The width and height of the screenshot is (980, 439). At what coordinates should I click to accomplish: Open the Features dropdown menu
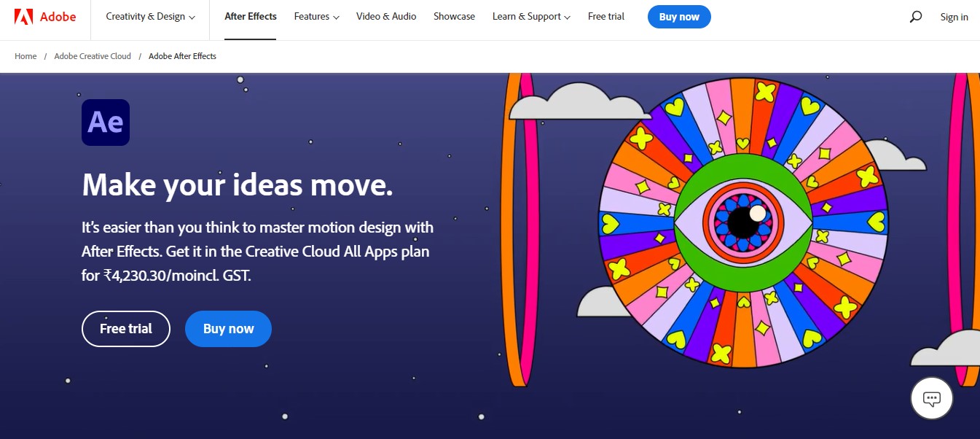[315, 16]
